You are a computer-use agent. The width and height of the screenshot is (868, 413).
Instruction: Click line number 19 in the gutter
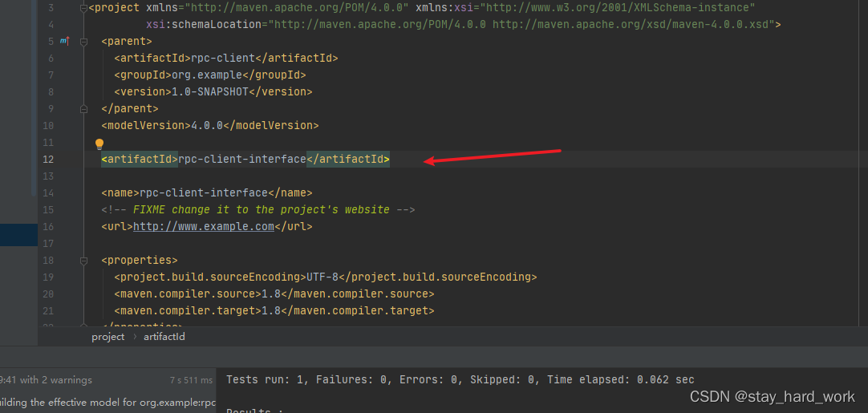(48, 277)
